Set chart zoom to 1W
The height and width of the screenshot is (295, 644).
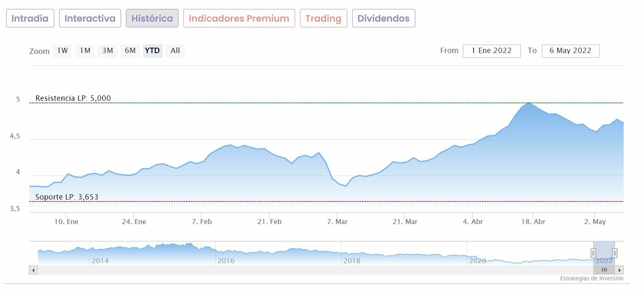click(x=62, y=51)
